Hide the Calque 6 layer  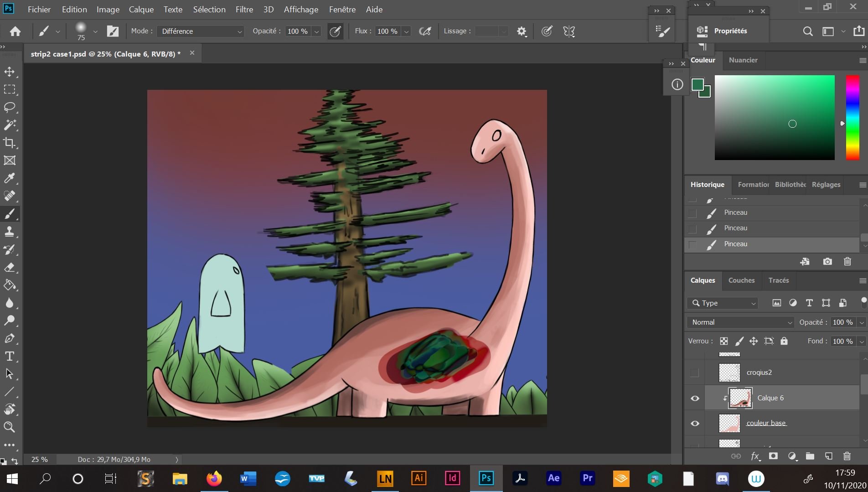coord(695,398)
